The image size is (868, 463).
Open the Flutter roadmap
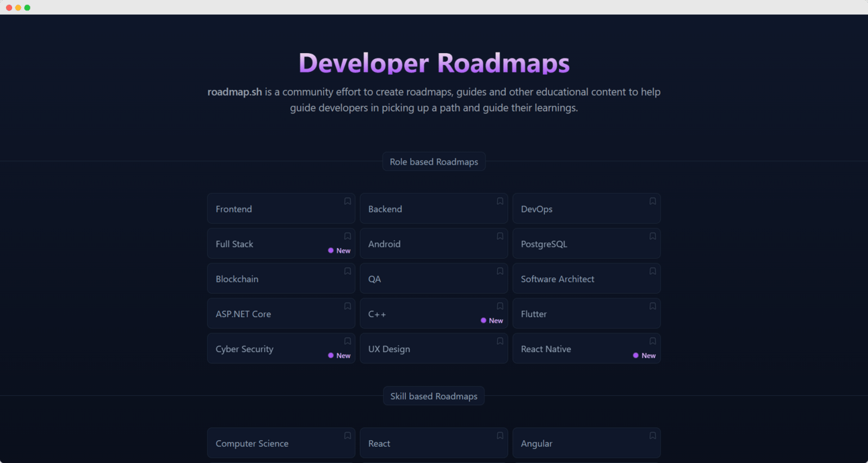coord(587,313)
